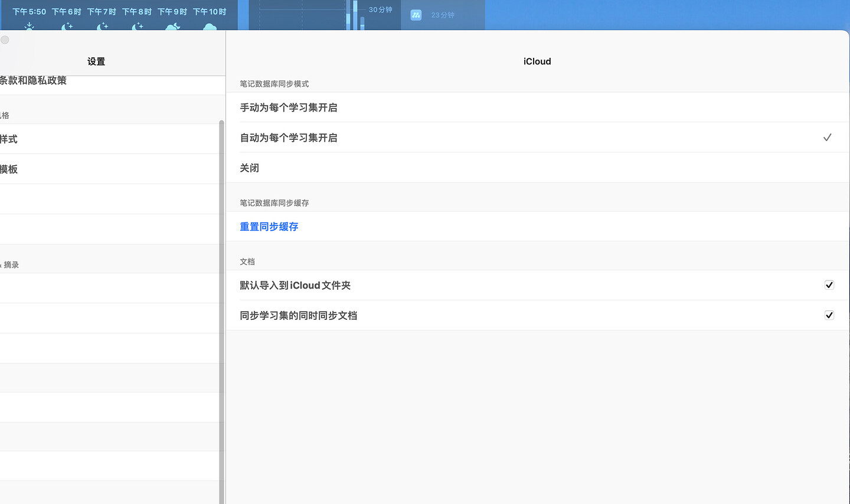This screenshot has height=504, width=850.
Task: Choose 关闭 to turn off database sync
Action: point(537,168)
